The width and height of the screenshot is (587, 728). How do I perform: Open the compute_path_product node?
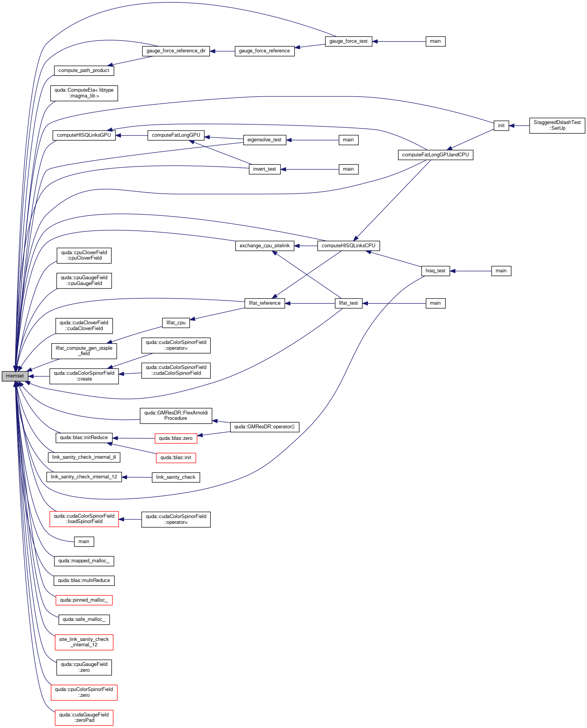[x=84, y=70]
